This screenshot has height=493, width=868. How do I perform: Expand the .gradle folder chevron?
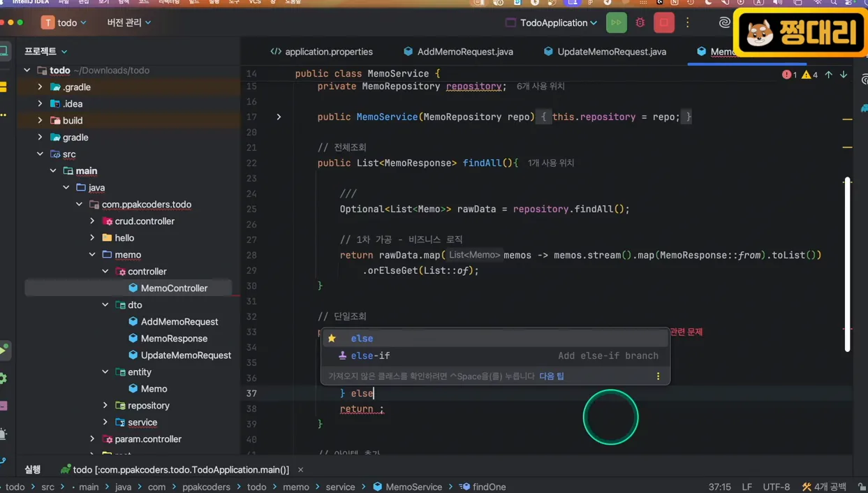(x=40, y=87)
